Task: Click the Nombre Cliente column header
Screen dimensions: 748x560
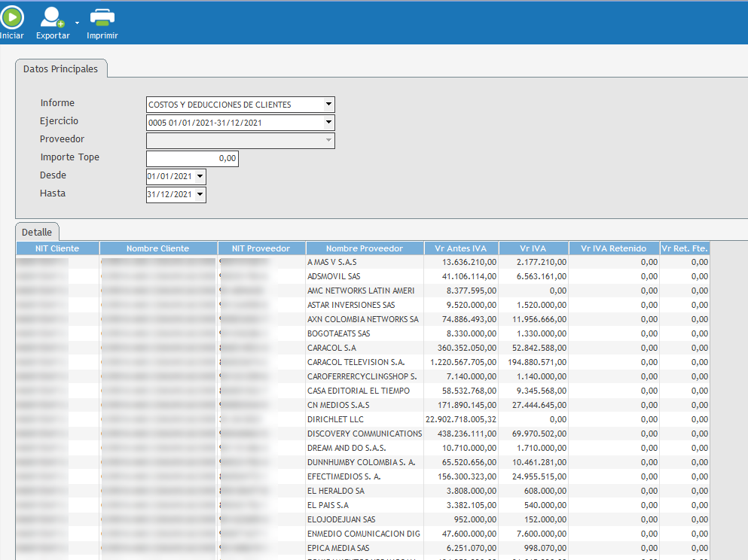Action: 158,248
